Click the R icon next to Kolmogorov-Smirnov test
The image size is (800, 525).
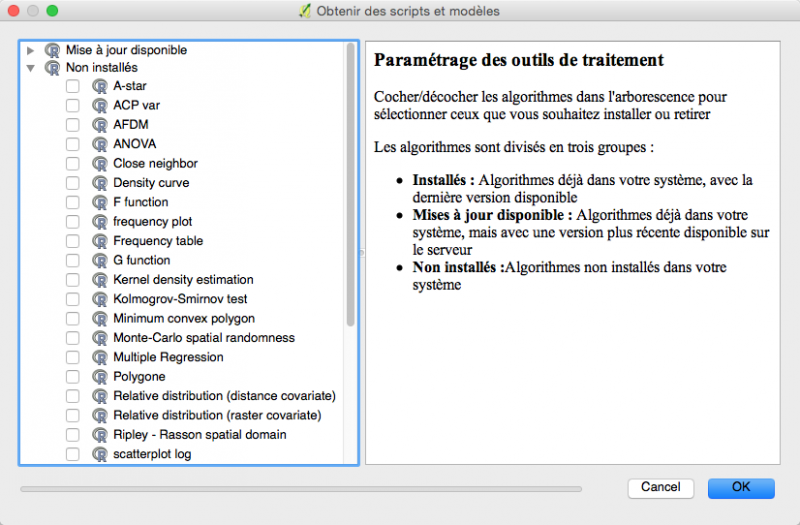coord(99,299)
